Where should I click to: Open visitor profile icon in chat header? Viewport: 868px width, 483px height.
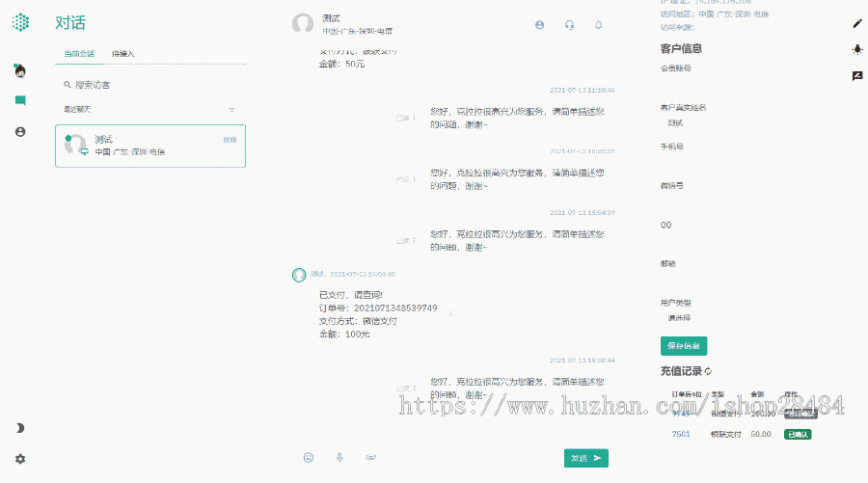pos(540,25)
